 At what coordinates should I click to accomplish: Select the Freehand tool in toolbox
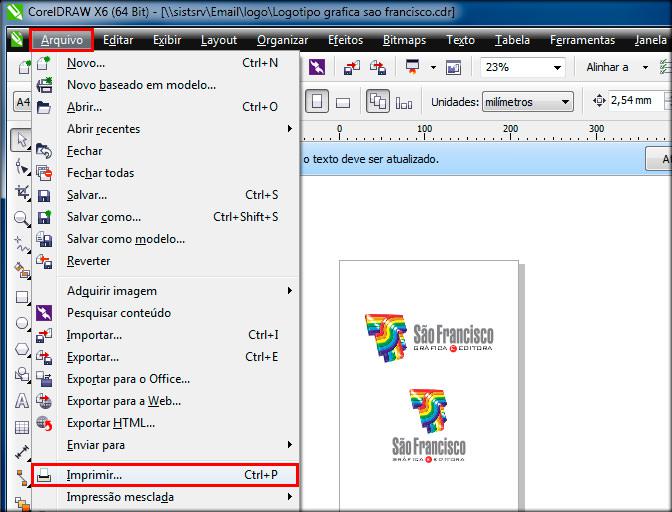(21, 244)
